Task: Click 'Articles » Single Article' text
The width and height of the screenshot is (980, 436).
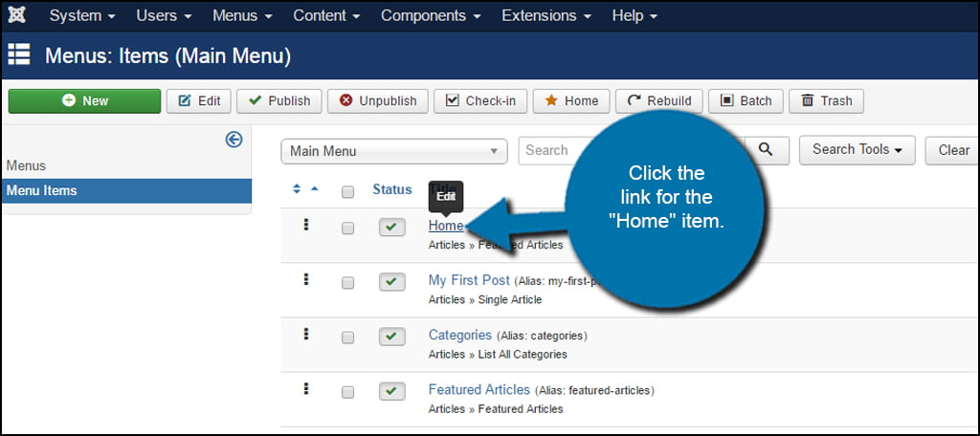Action: pos(485,300)
